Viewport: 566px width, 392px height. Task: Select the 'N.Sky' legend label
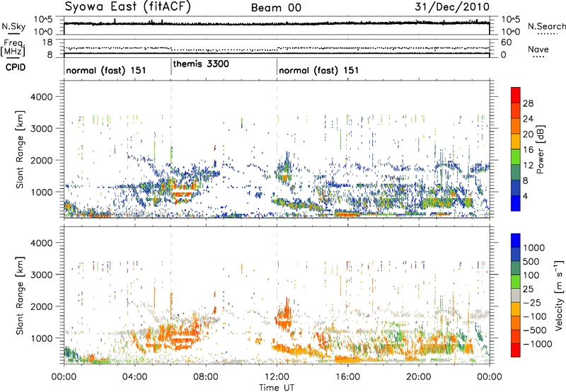(x=13, y=26)
